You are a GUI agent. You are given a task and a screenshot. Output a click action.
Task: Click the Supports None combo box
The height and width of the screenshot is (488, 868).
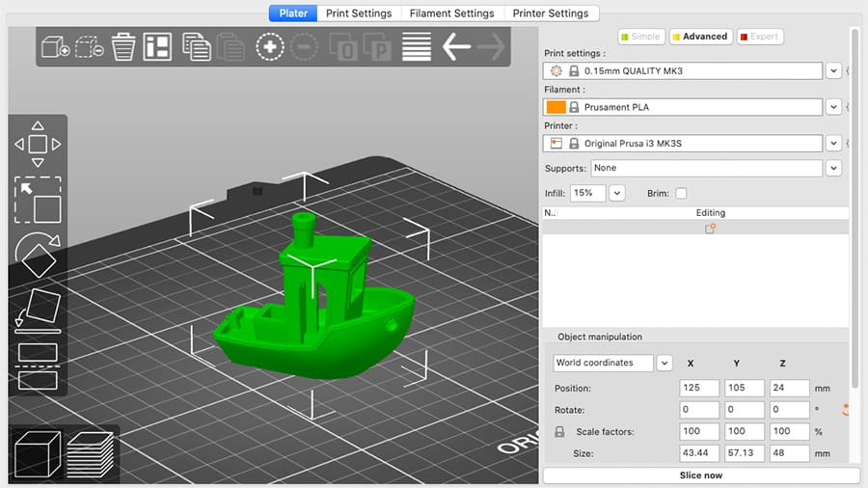(706, 168)
